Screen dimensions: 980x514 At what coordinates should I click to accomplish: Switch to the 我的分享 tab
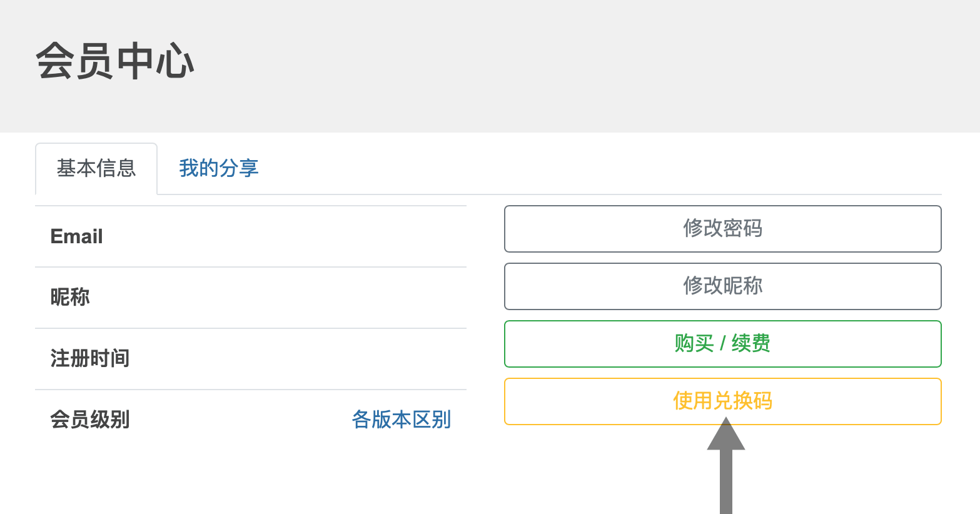click(219, 168)
